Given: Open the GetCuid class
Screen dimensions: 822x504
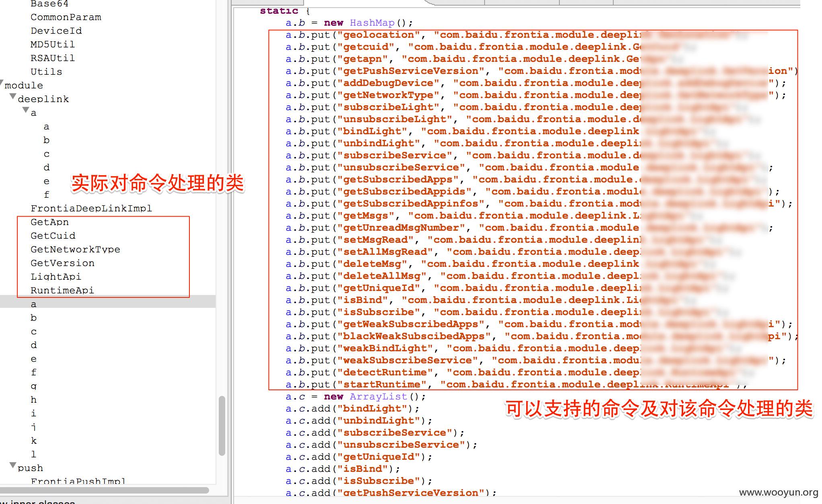Looking at the screenshot, I should pyautogui.click(x=53, y=236).
